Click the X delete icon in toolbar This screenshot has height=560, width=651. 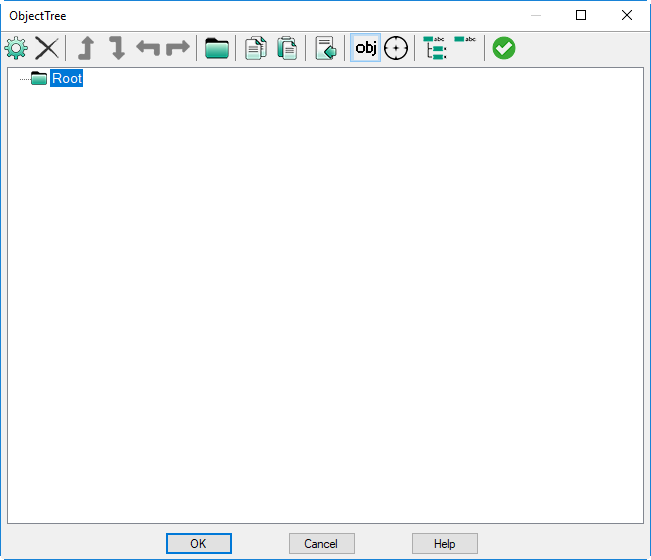[x=47, y=48]
